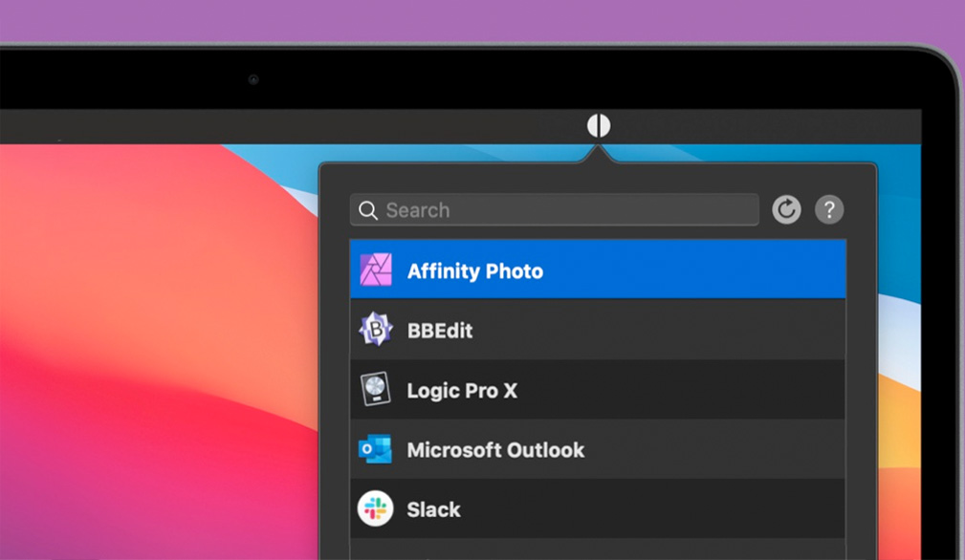Click the Affinity Photo app icon
965x560 pixels.
point(376,269)
